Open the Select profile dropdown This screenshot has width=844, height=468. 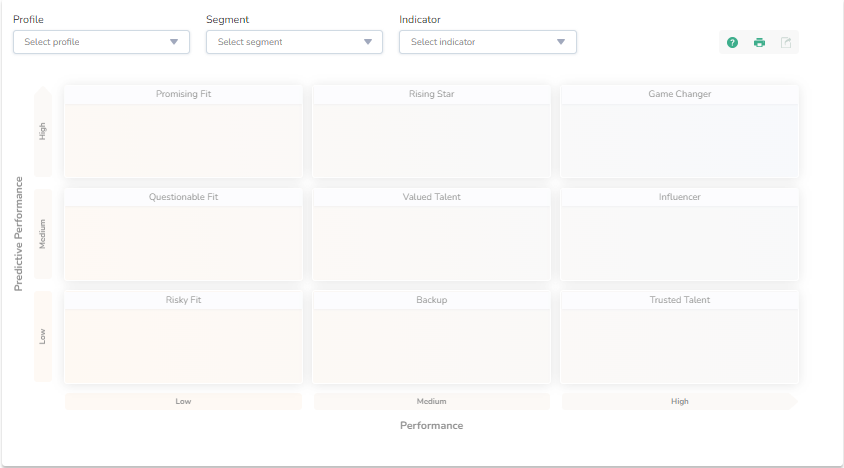(101, 42)
